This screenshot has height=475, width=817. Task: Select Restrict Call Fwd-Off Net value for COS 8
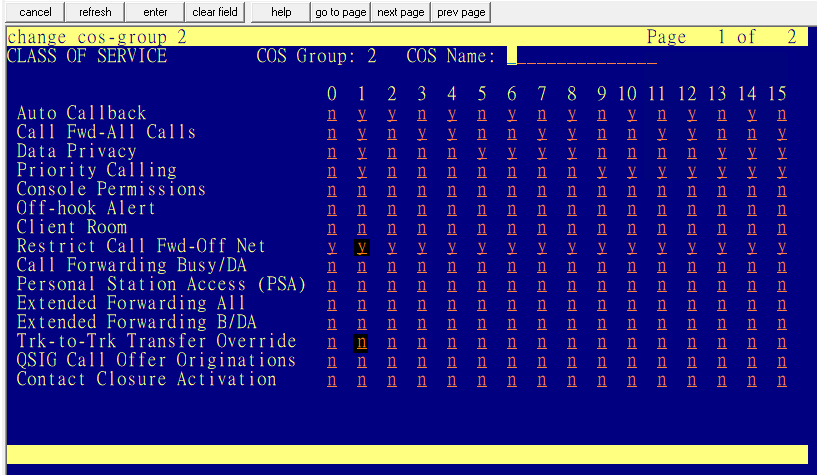(572, 247)
